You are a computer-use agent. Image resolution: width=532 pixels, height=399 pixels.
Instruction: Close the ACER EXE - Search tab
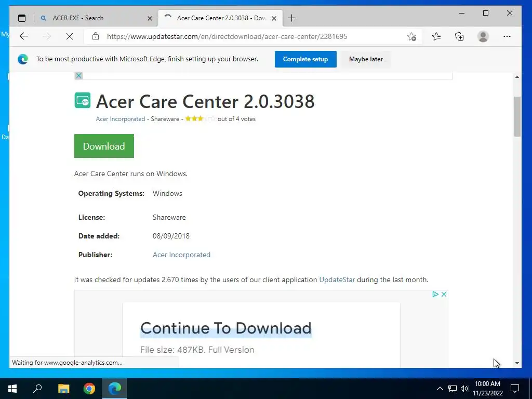(x=150, y=18)
